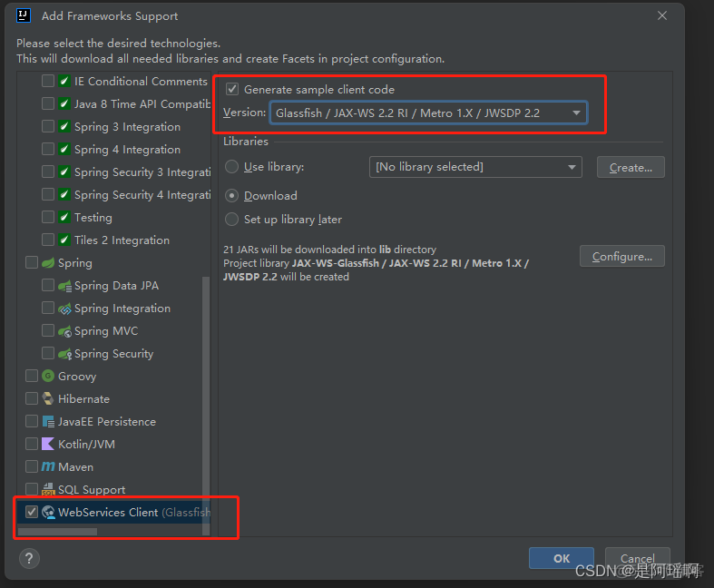Enable the Maven checkbox
Screen dimensions: 714x588
tap(32, 466)
